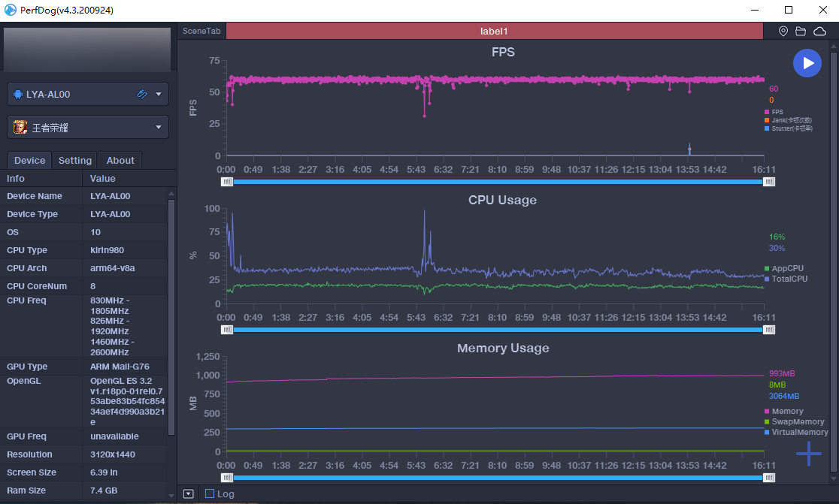Start recording with the blue play button

point(807,63)
